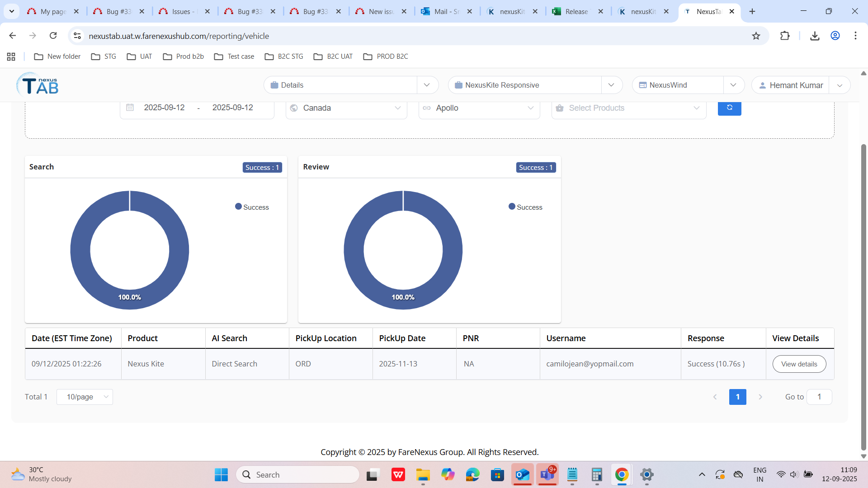
Task: Click the Windows taskbar Search box
Action: coord(297,474)
